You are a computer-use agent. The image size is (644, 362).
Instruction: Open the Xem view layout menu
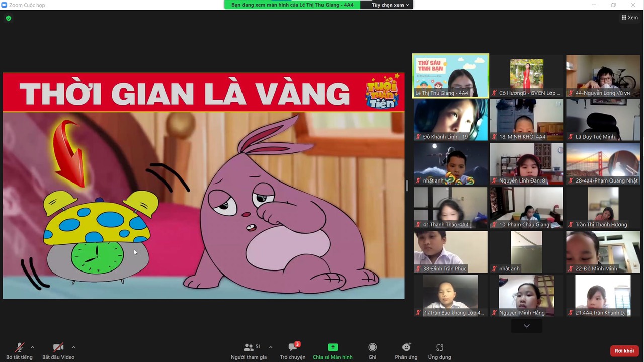click(x=629, y=18)
